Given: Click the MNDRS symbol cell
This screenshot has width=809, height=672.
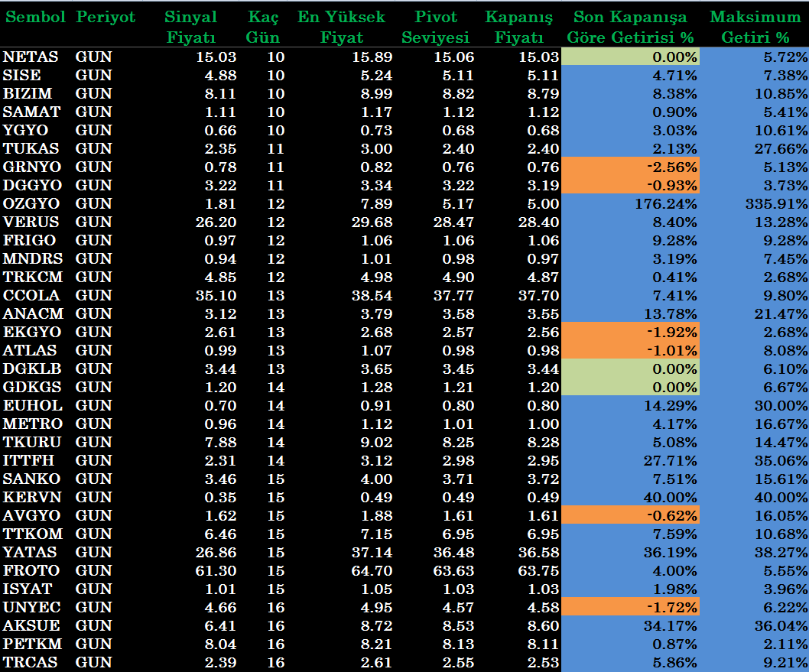Looking at the screenshot, I should [33, 258].
